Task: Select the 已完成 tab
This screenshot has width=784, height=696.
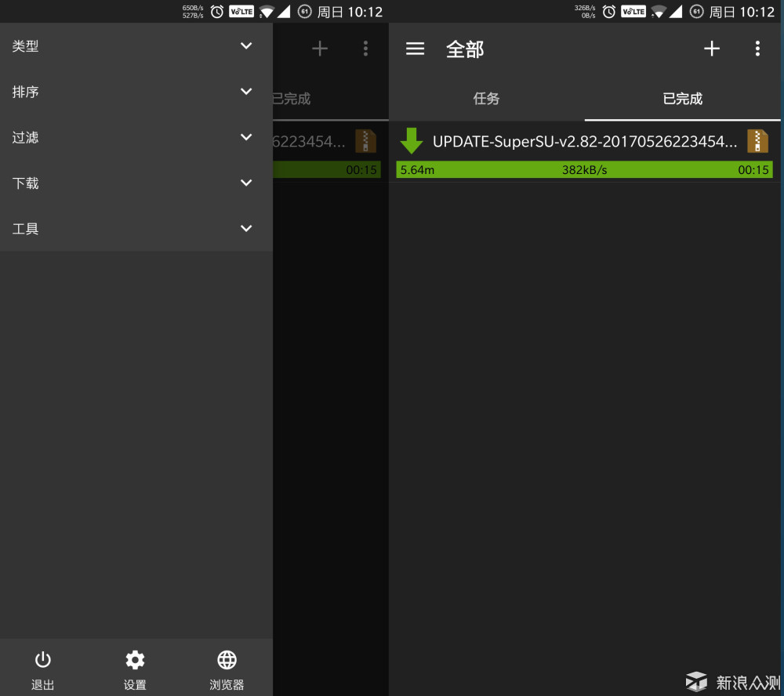Action: click(683, 99)
